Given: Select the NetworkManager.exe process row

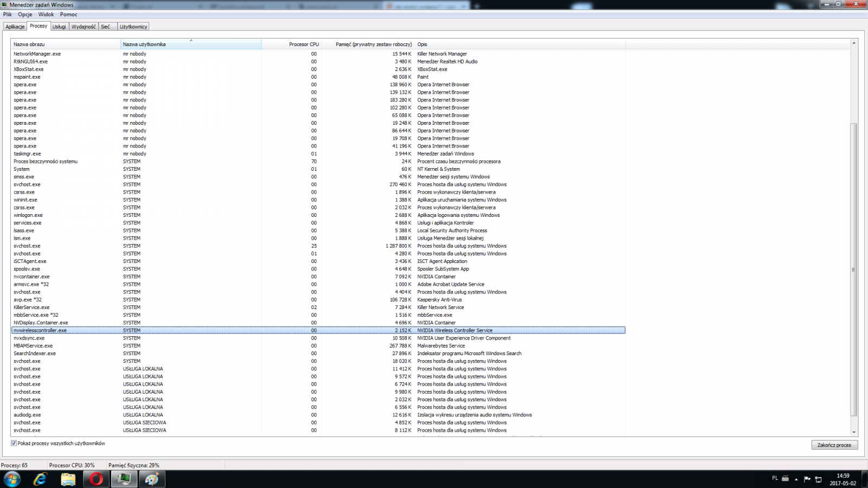Looking at the screenshot, I should coord(318,54).
